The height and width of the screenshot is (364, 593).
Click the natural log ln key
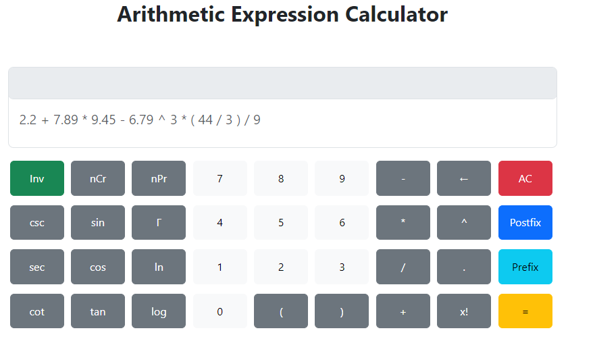(159, 267)
